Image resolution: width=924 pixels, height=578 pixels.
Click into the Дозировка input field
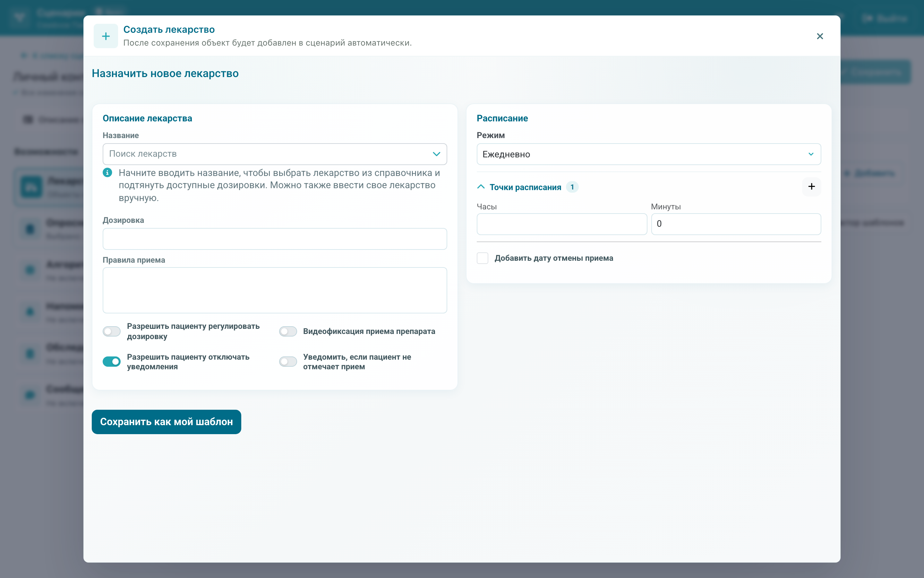[275, 239]
